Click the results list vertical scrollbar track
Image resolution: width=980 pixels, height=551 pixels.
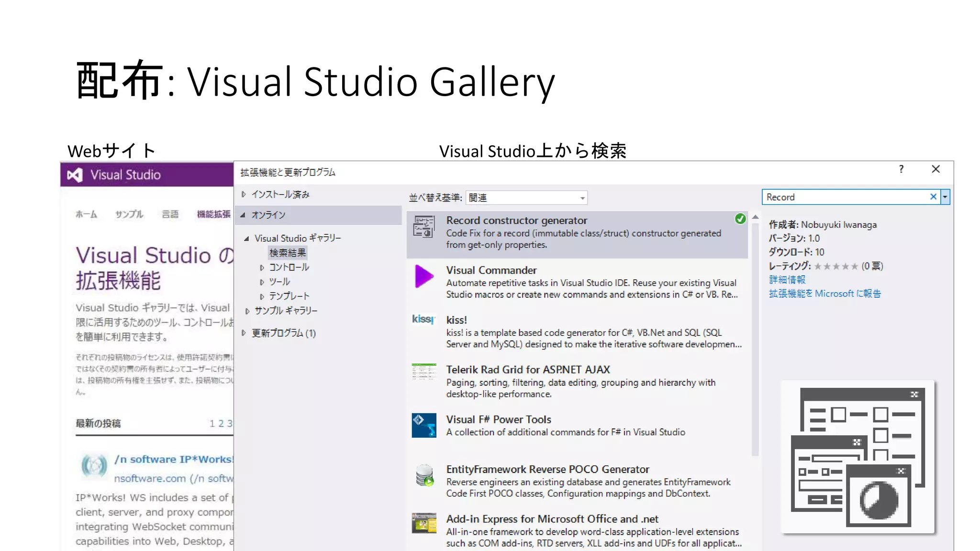click(755, 340)
